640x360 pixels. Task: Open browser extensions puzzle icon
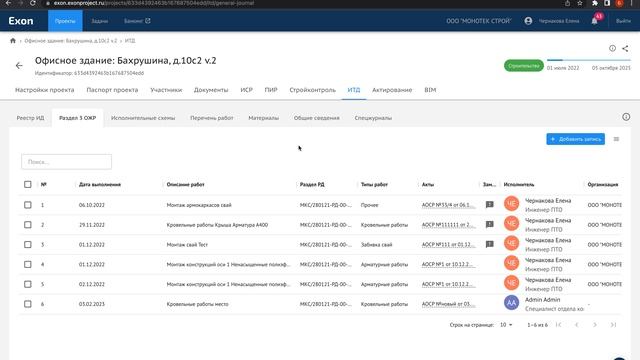pyautogui.click(x=595, y=3)
